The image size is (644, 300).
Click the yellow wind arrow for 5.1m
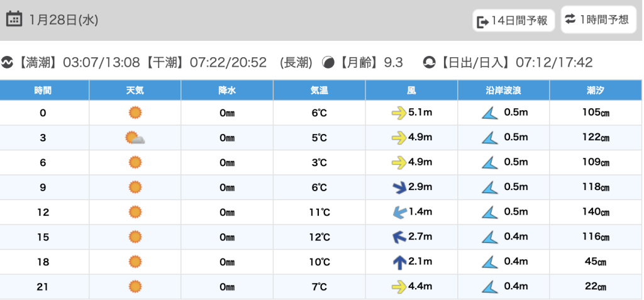[399, 113]
